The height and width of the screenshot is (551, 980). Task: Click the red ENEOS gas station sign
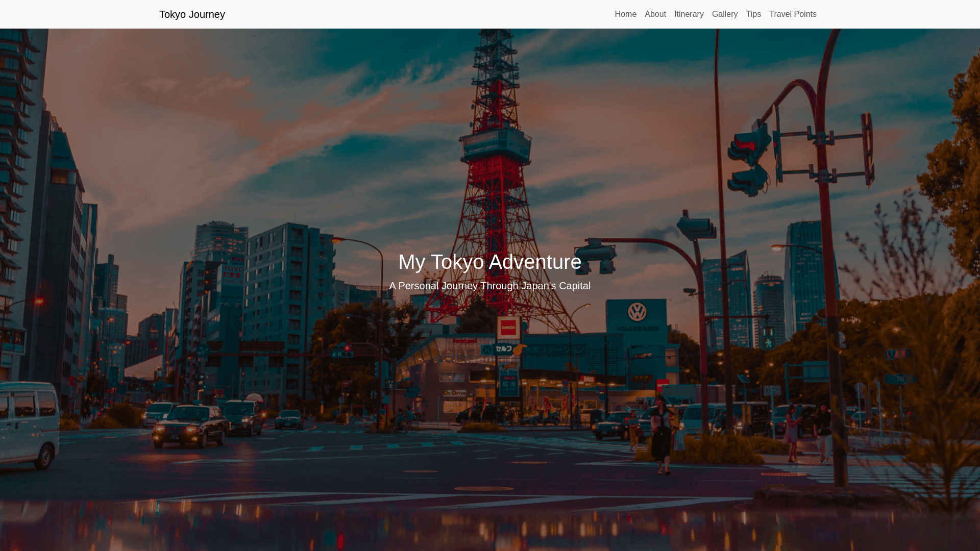507,327
